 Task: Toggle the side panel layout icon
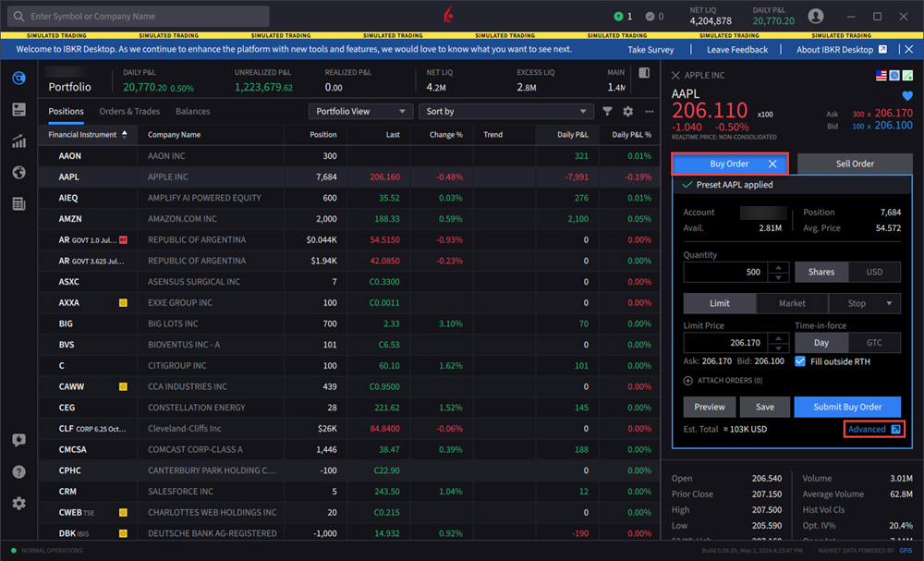click(644, 72)
